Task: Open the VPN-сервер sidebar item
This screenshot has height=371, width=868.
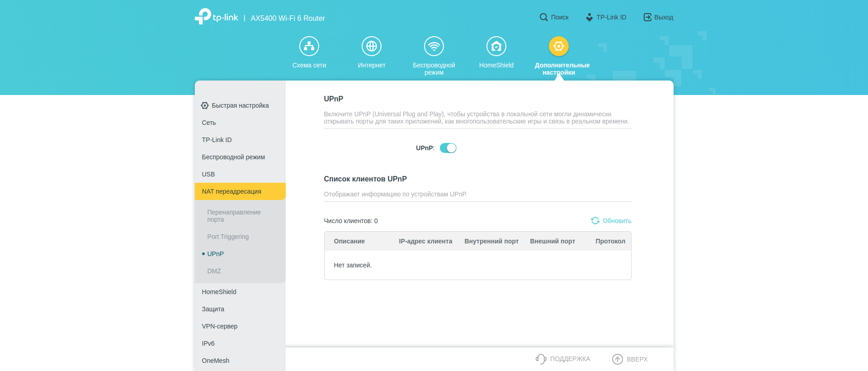Action: tap(220, 326)
